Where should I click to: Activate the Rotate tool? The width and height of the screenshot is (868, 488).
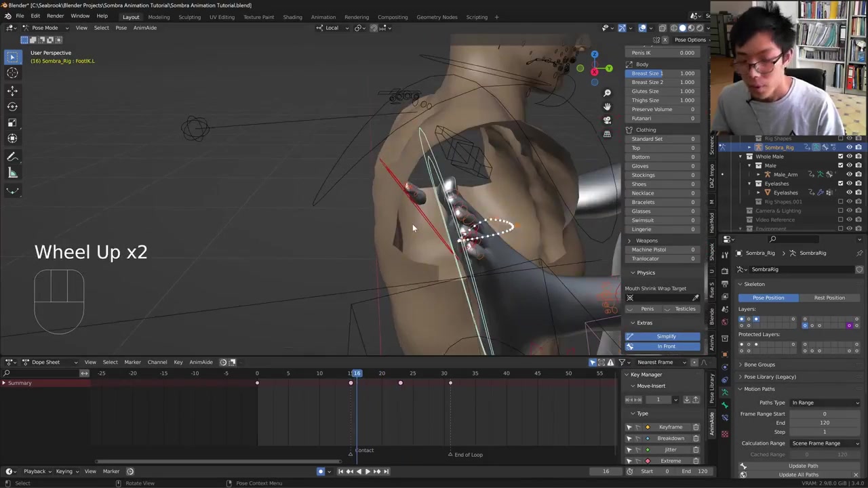tap(12, 106)
